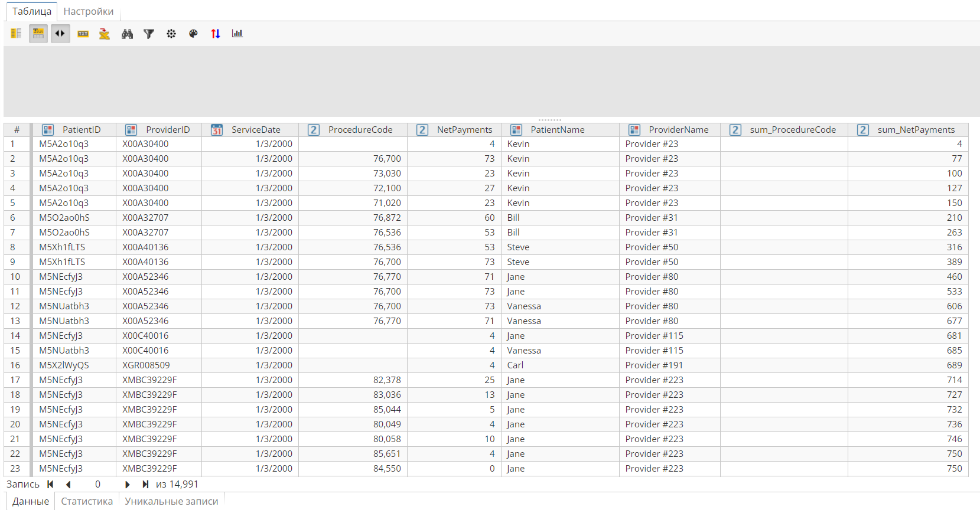Image resolution: width=980 pixels, height=510 pixels.
Task: Select ProcedureCode cell 82,378
Action: tap(353, 380)
